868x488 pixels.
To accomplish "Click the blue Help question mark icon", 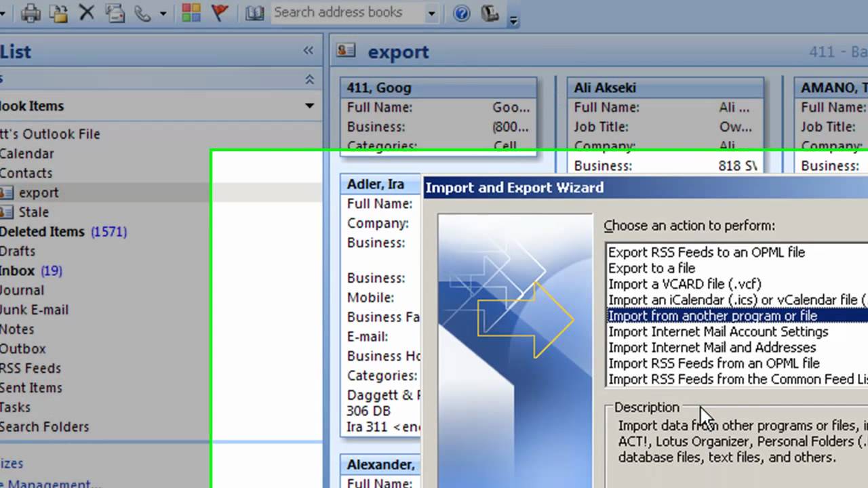I will (462, 13).
